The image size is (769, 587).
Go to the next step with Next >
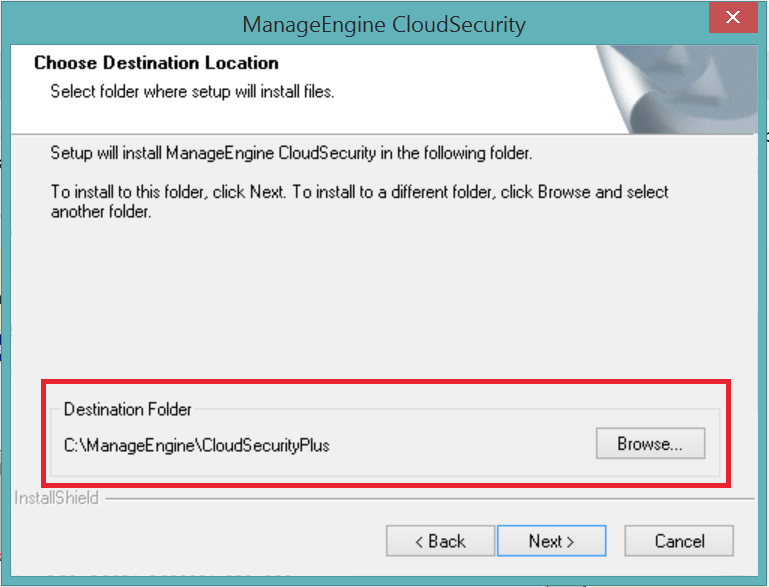pyautogui.click(x=551, y=541)
